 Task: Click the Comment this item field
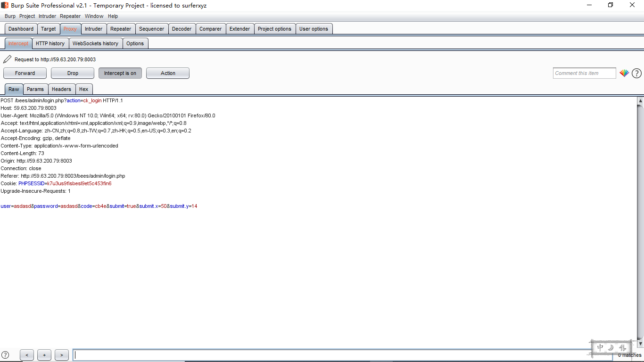point(584,73)
